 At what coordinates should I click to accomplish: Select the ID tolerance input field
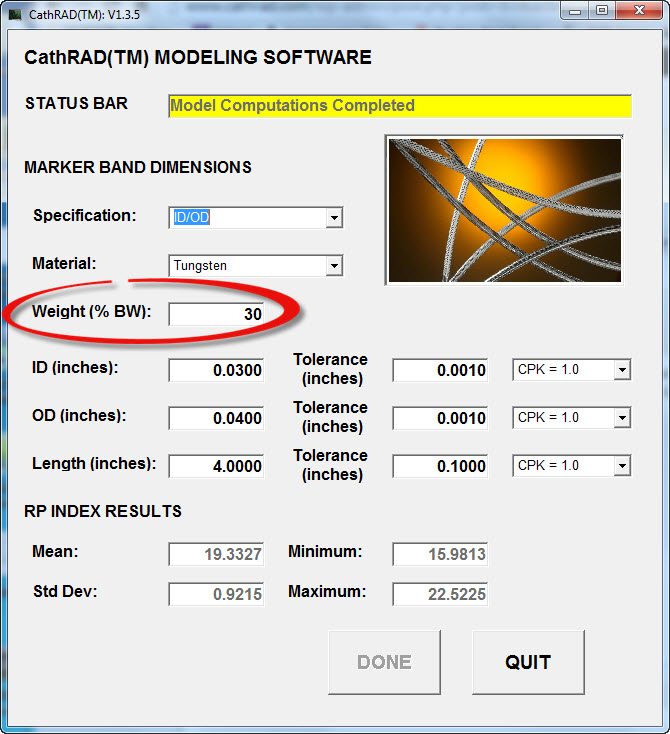point(440,370)
